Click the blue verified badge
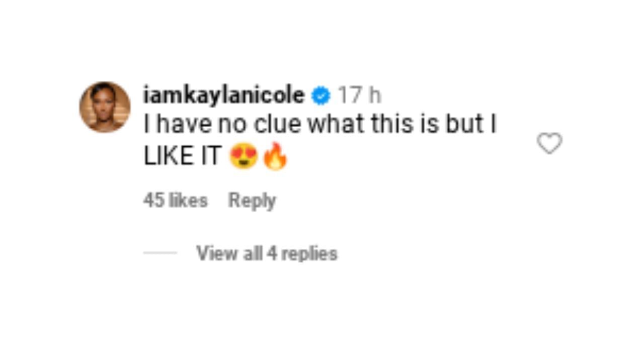Screen dimensions: 644x362 click(x=320, y=95)
